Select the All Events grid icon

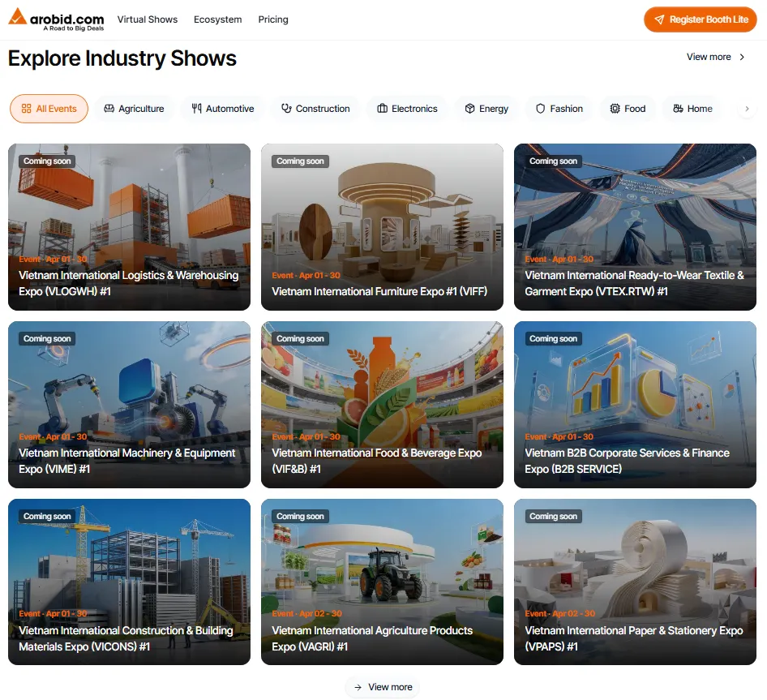click(27, 109)
